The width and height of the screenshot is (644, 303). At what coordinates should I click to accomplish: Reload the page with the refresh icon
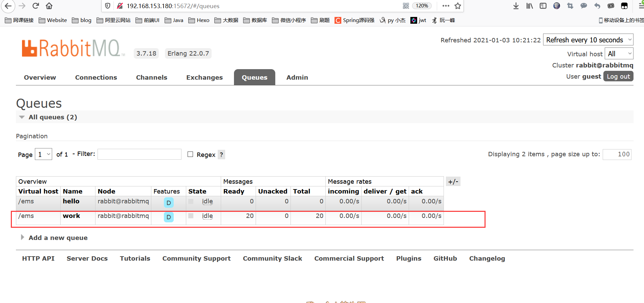pos(36,6)
